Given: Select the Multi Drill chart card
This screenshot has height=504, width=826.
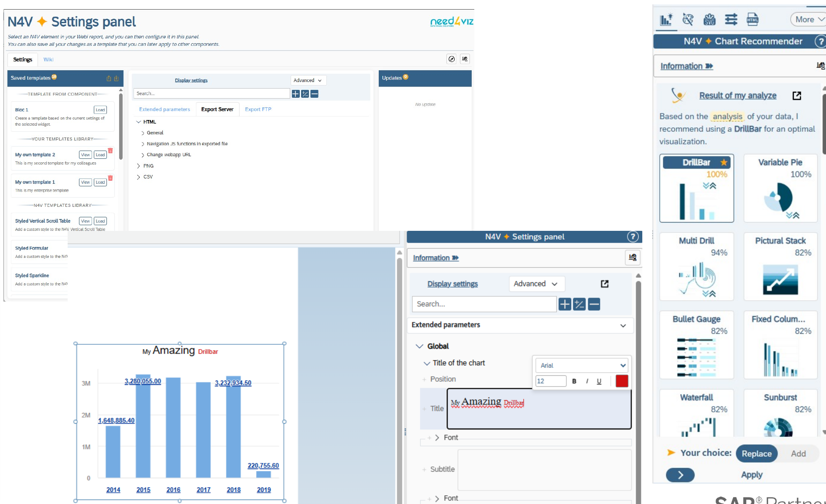Looking at the screenshot, I should (696, 266).
